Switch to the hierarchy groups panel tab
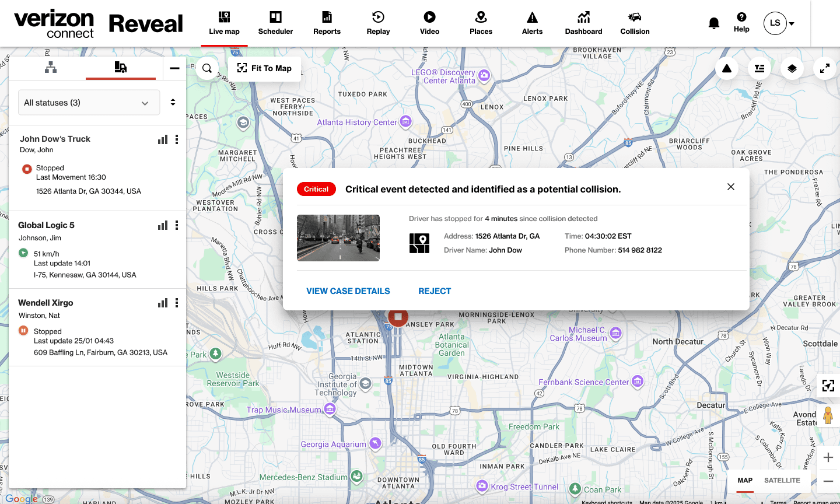840x504 pixels. point(51,68)
